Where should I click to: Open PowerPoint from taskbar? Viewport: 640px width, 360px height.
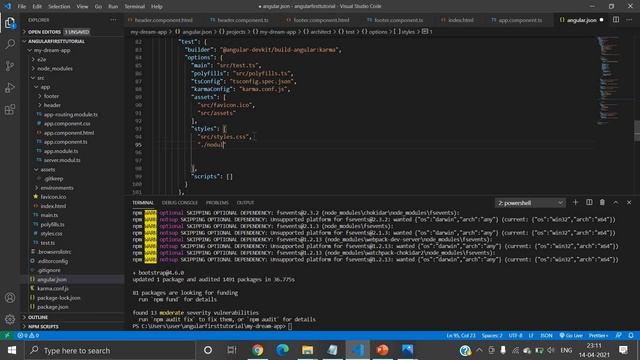(x=382, y=350)
